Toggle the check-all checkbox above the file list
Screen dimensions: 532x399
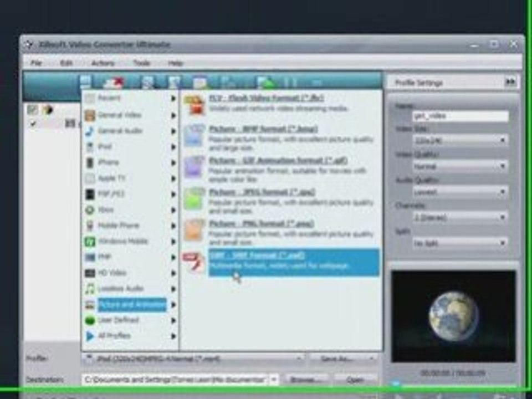point(32,109)
